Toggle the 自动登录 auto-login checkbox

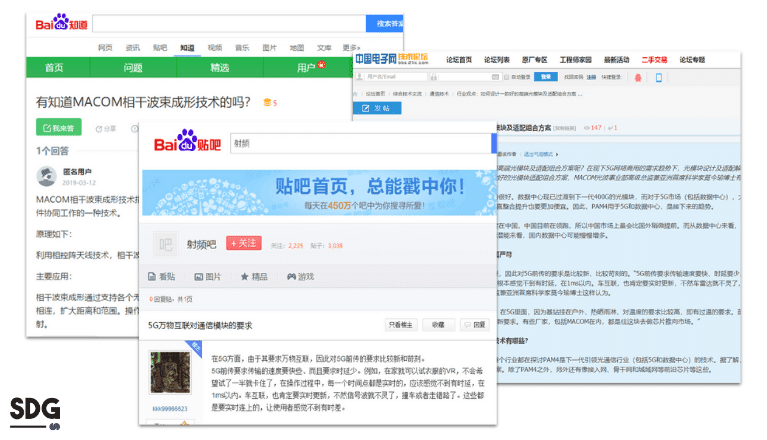507,77
